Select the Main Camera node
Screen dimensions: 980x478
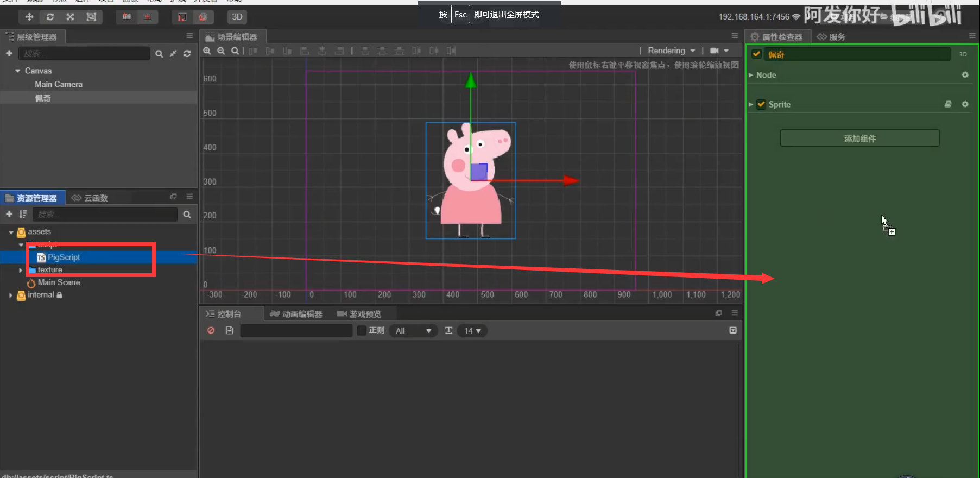click(59, 84)
